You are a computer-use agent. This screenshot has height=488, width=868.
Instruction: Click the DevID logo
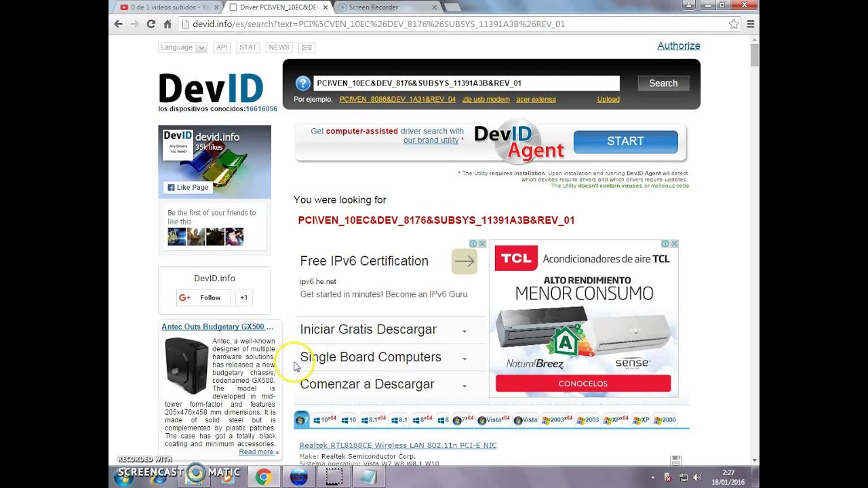coord(211,88)
